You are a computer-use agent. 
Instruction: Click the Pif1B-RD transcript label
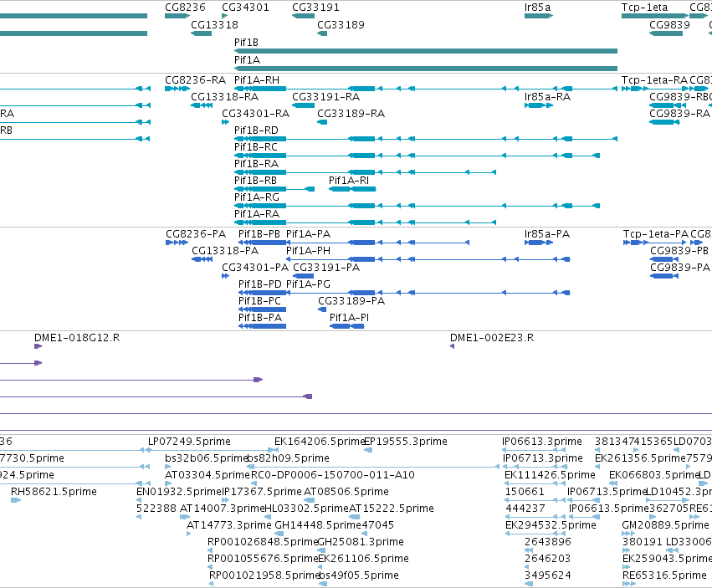[256, 130]
